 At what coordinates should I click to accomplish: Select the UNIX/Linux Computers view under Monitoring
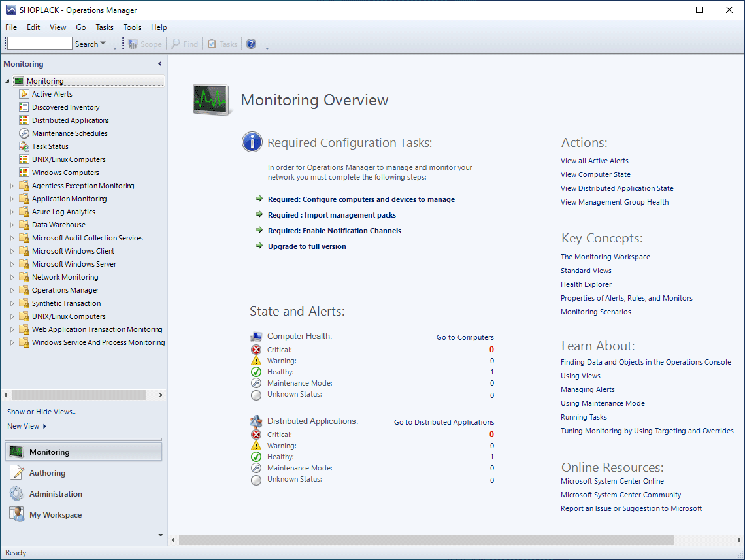69,159
